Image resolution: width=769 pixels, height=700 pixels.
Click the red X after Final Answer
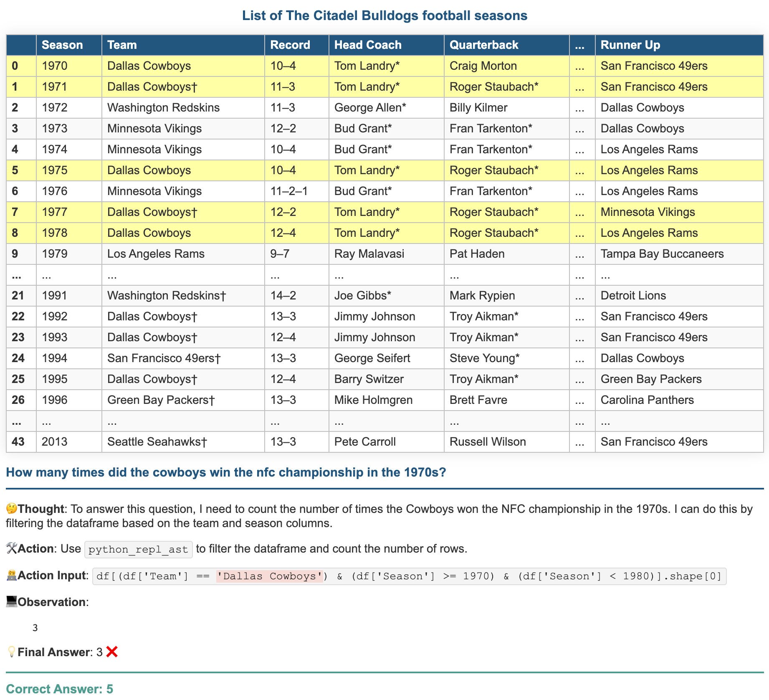(x=111, y=652)
